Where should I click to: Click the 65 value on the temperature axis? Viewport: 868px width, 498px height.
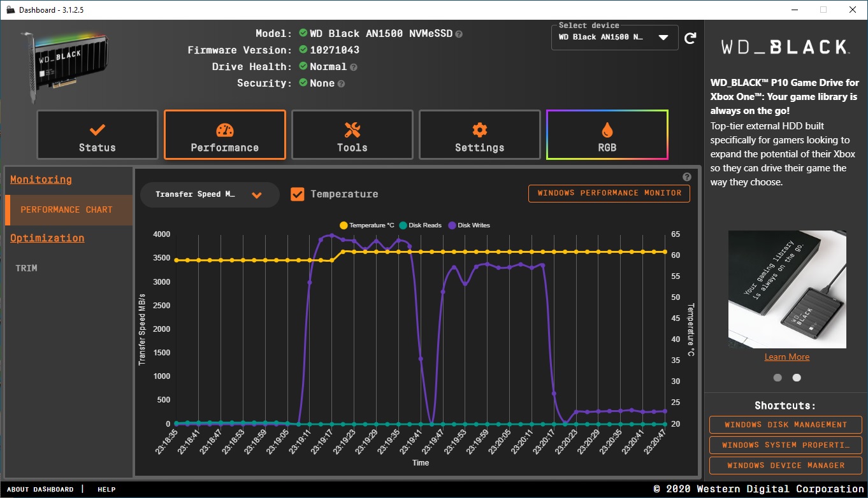[x=676, y=234]
